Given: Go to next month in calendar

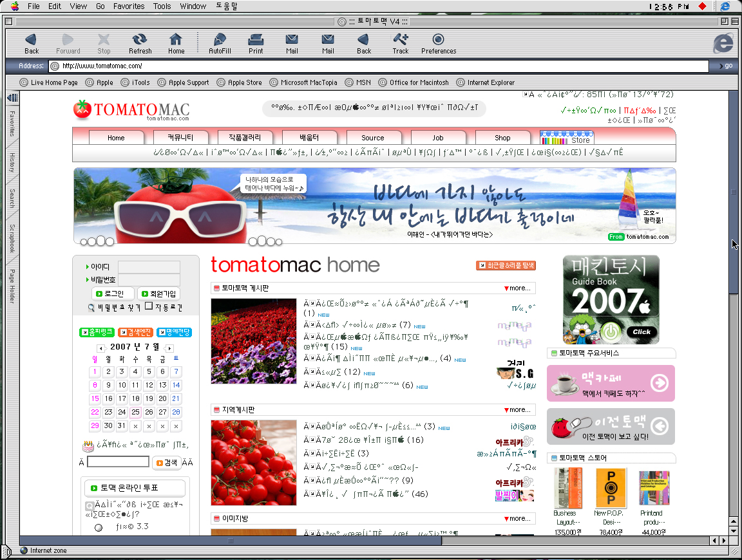Looking at the screenshot, I should pyautogui.click(x=169, y=348).
